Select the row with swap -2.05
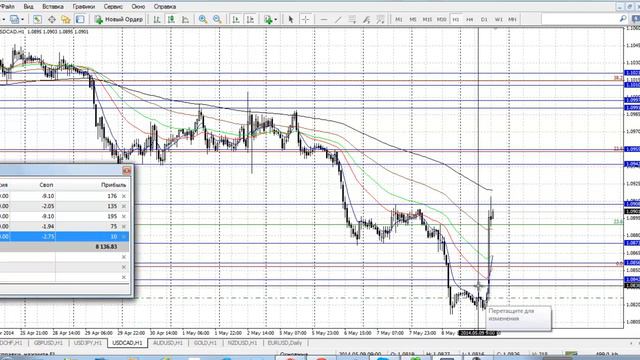 [64, 206]
